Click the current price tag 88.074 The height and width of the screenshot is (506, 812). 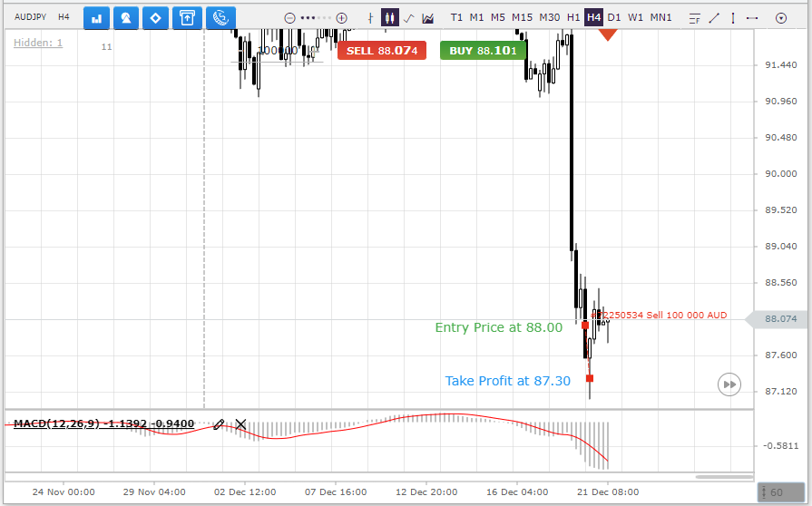click(x=777, y=319)
